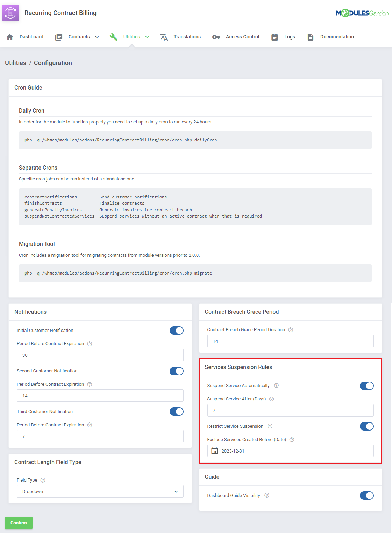Image resolution: width=392 pixels, height=533 pixels.
Task: Open the Contracts menu item
Action: (x=79, y=37)
